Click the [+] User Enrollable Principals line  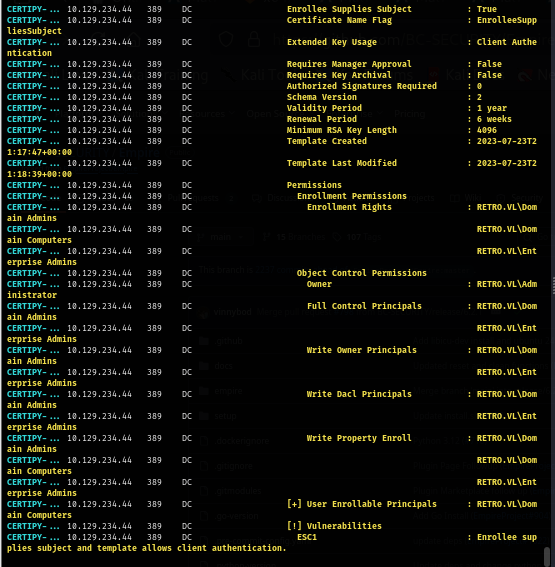click(362, 504)
